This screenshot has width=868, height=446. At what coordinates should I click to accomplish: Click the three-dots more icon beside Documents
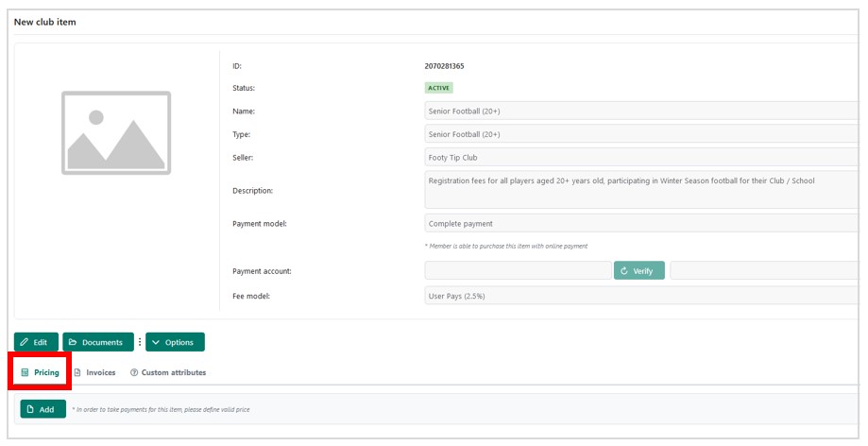(x=140, y=342)
